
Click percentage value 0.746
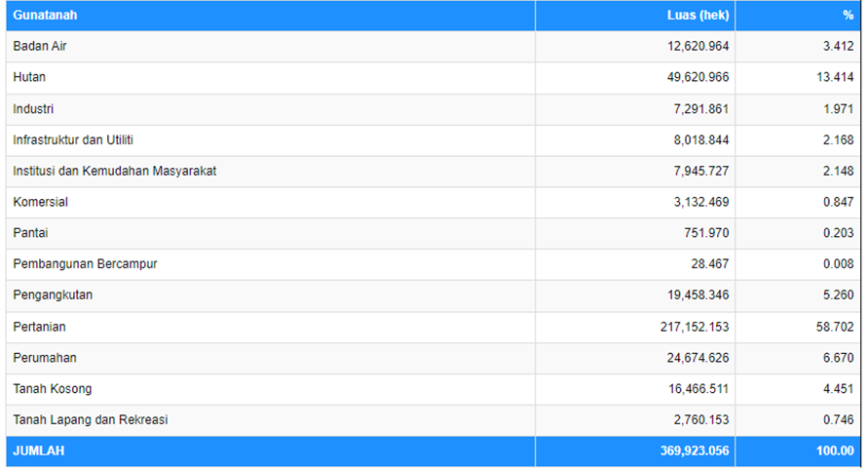(x=838, y=420)
